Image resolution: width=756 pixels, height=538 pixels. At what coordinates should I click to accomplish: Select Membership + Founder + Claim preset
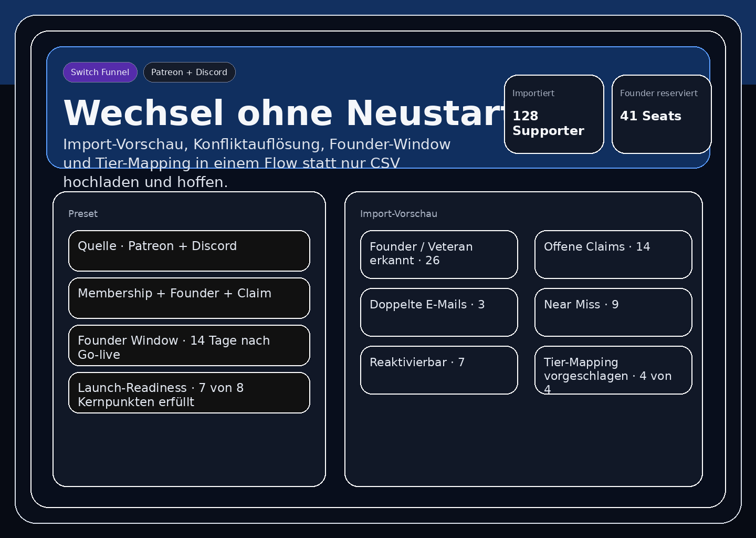pos(189,298)
